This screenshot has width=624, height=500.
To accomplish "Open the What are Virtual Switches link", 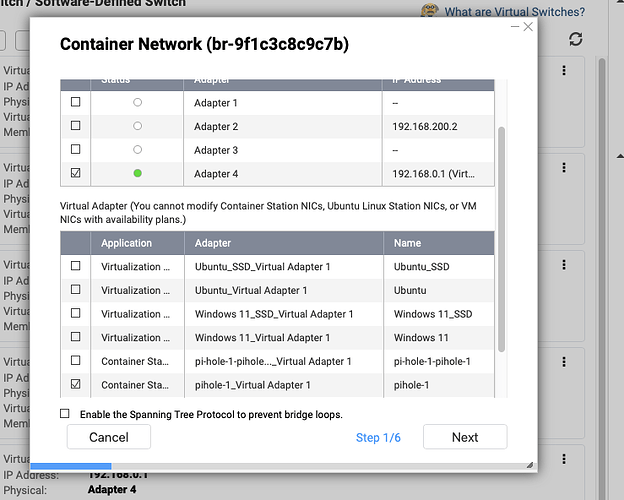I will (514, 12).
